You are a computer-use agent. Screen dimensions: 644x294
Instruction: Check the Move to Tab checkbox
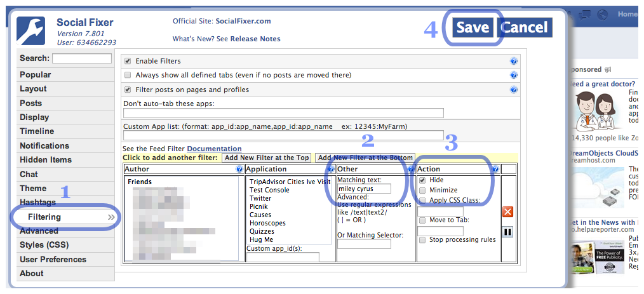point(422,220)
